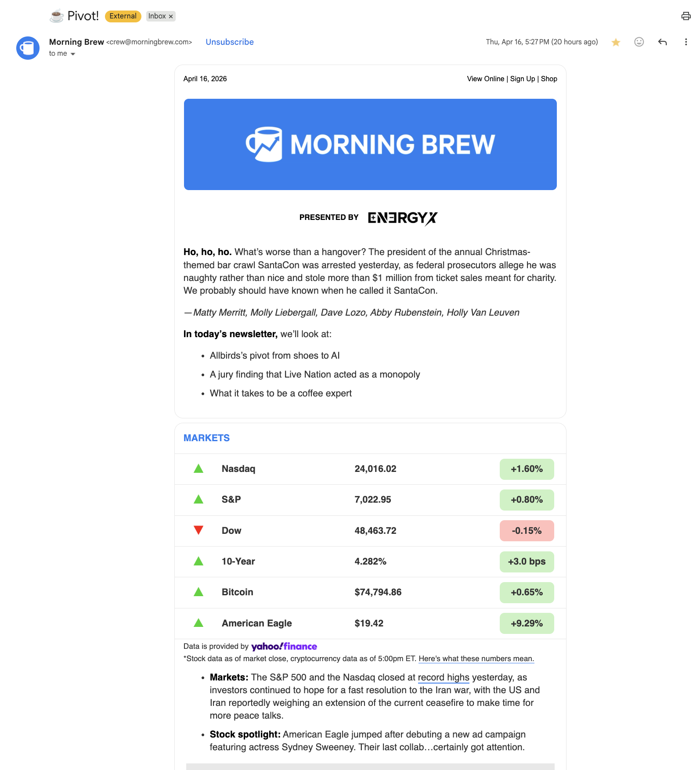This screenshot has height=770, width=700.
Task: Click the Morning Brew banner image
Action: click(370, 144)
